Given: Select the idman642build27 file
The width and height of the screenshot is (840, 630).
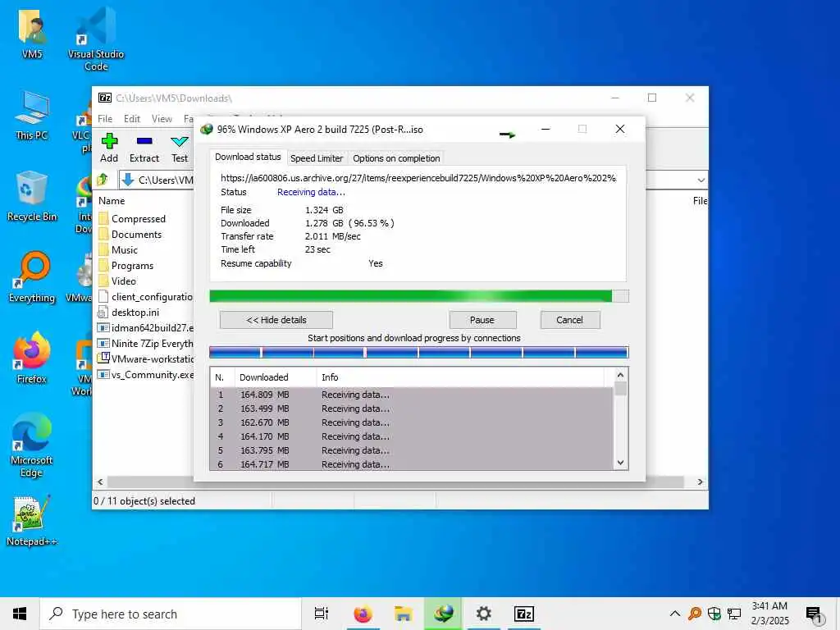Looking at the screenshot, I should tap(144, 328).
